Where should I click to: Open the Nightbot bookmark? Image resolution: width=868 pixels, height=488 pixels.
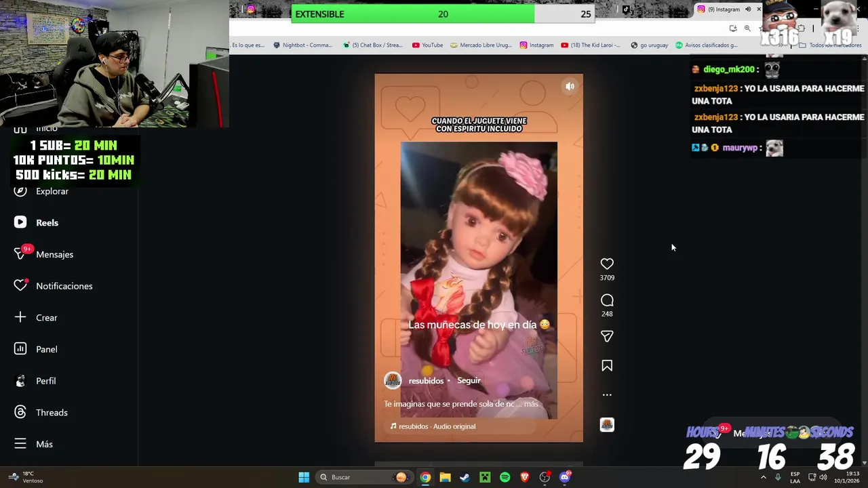[x=302, y=45]
